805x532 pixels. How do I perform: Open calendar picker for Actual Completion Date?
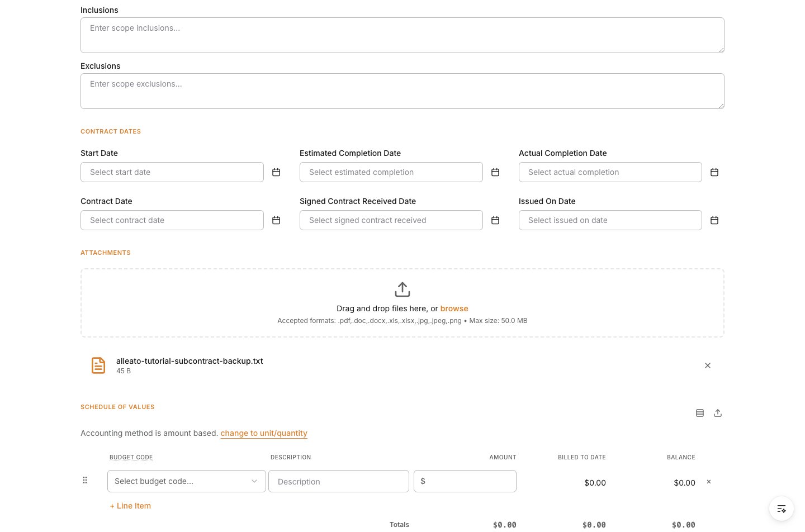click(x=714, y=172)
